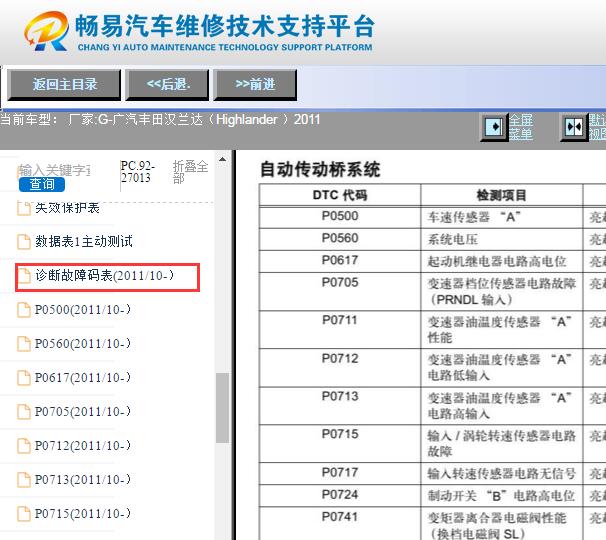Click the 当前车型 Highlander 2011 text

(x=160, y=119)
